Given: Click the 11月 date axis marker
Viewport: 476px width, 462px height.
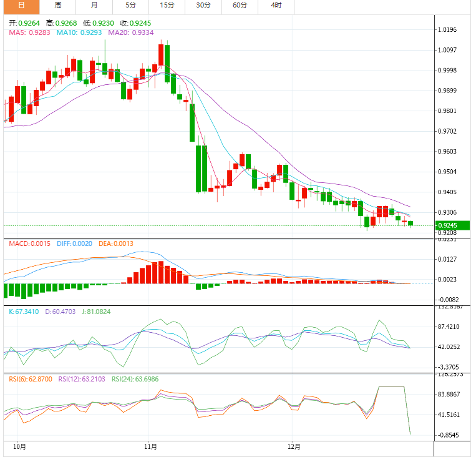Looking at the screenshot, I should 150,446.
